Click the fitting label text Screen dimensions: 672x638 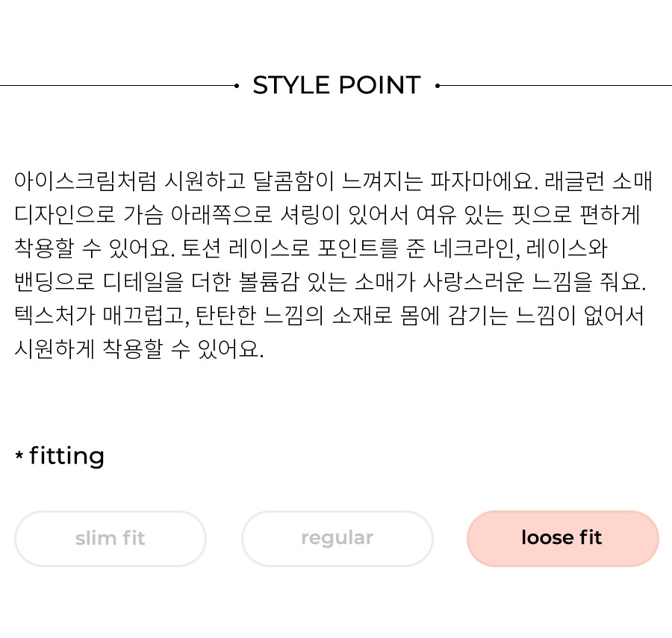click(67, 457)
